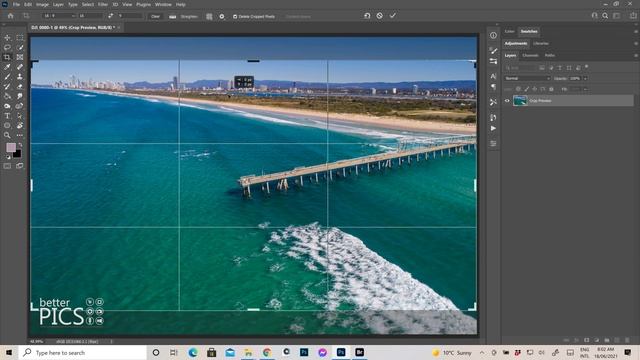Select the Frame tool

click(x=20, y=57)
